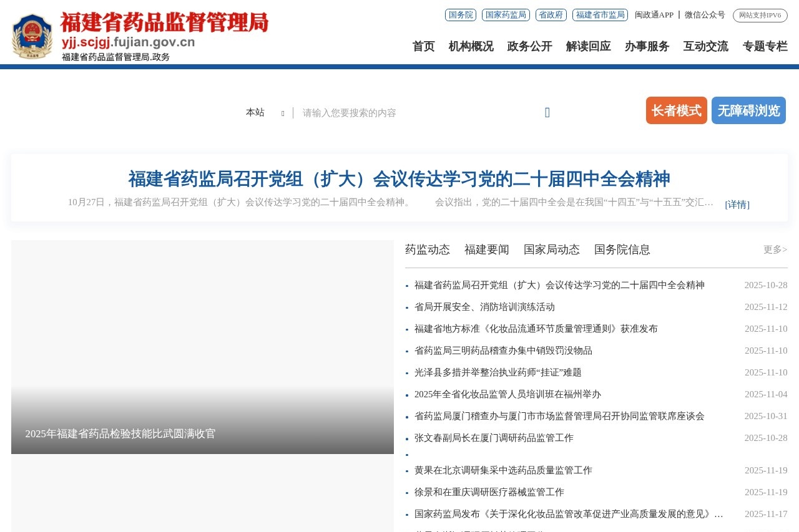Go to 首页 in the navigation
799x532 pixels.
point(423,46)
